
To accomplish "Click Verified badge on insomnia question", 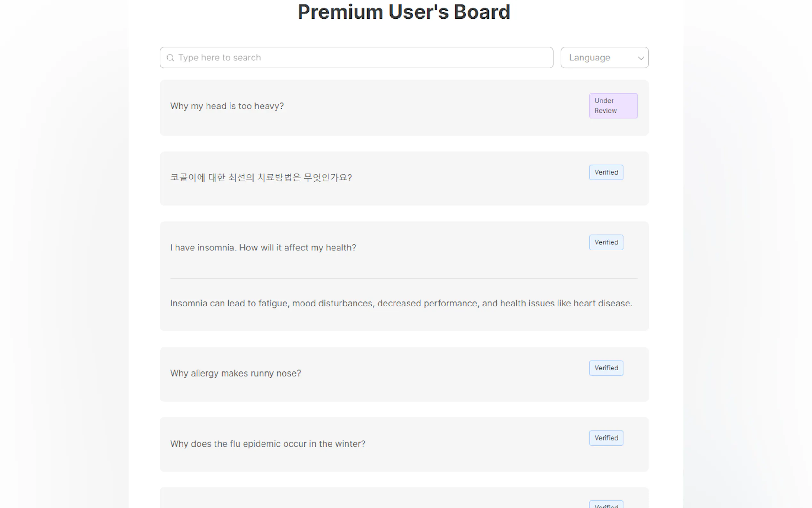I will tap(606, 242).
